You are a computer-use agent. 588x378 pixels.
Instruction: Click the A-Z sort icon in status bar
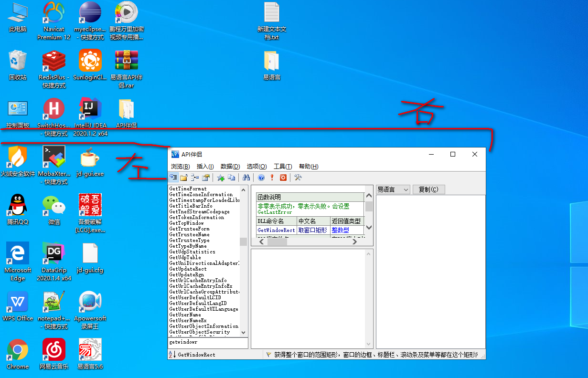(x=172, y=355)
